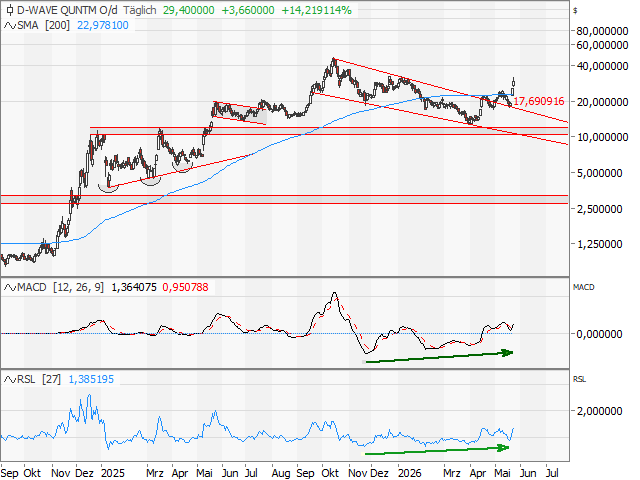This screenshot has height=480, width=640.
Task: Click the MACD signal value 0,950788
Action: (186, 287)
